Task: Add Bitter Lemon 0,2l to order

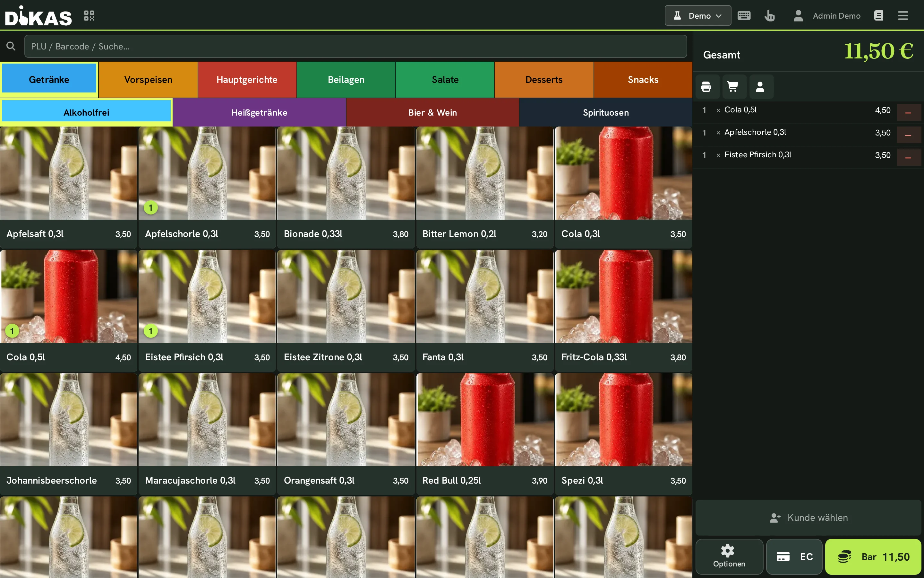Action: pyautogui.click(x=485, y=187)
